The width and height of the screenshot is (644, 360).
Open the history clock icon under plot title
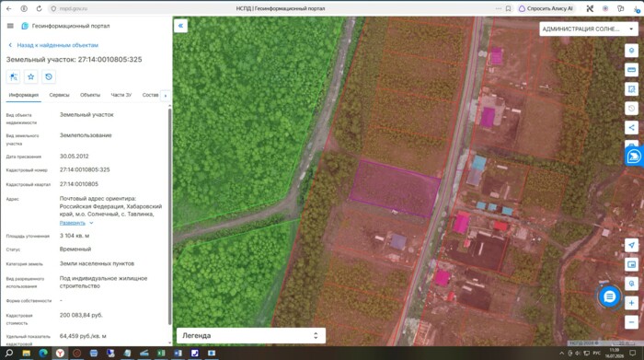point(49,76)
